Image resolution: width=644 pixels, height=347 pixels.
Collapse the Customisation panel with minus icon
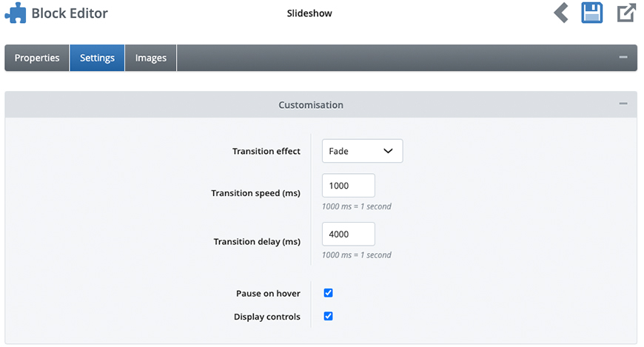tap(623, 104)
